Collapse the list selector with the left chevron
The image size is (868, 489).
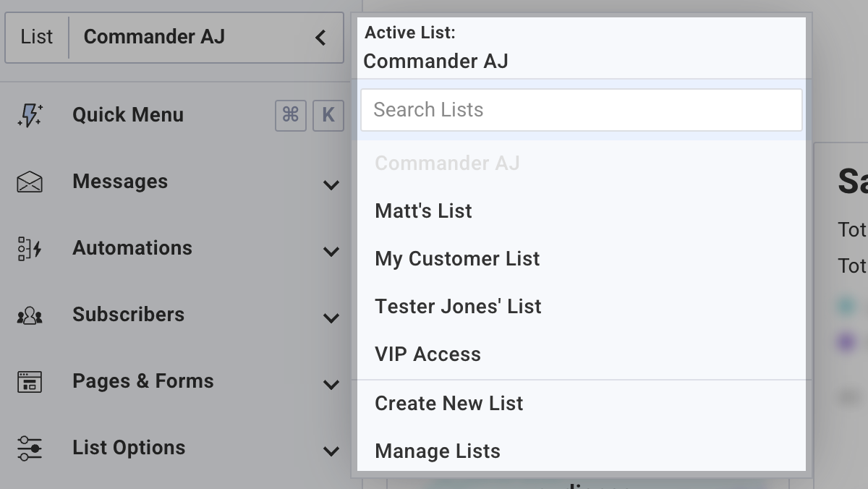(x=320, y=37)
